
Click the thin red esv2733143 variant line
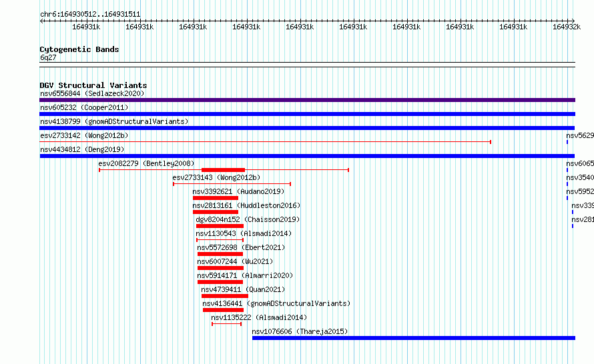point(232,184)
